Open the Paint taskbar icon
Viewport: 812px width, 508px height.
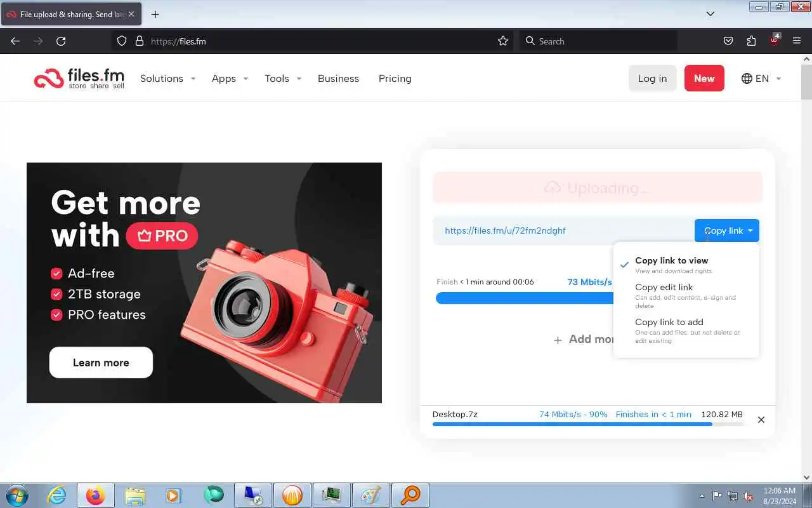click(x=371, y=495)
